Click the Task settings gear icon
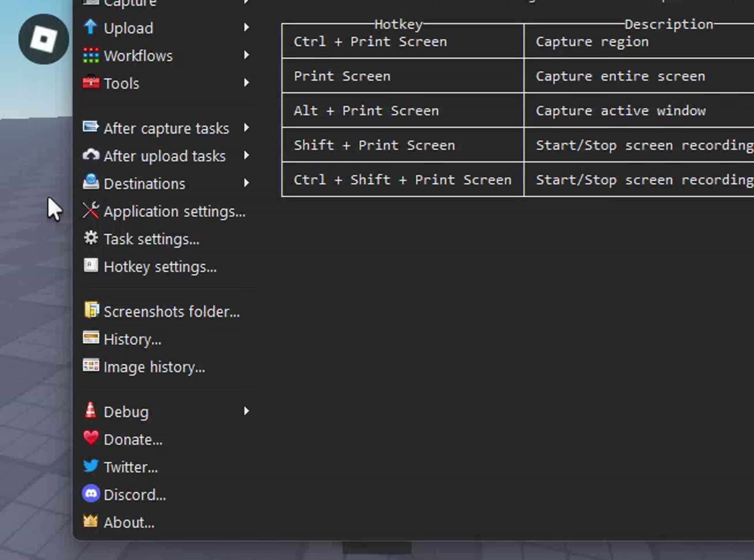 [x=91, y=238]
